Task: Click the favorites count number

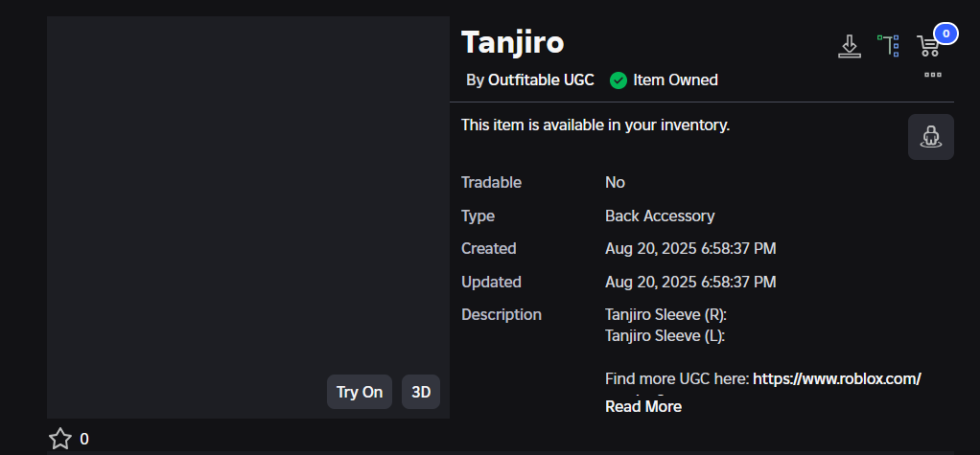Action: (84, 440)
